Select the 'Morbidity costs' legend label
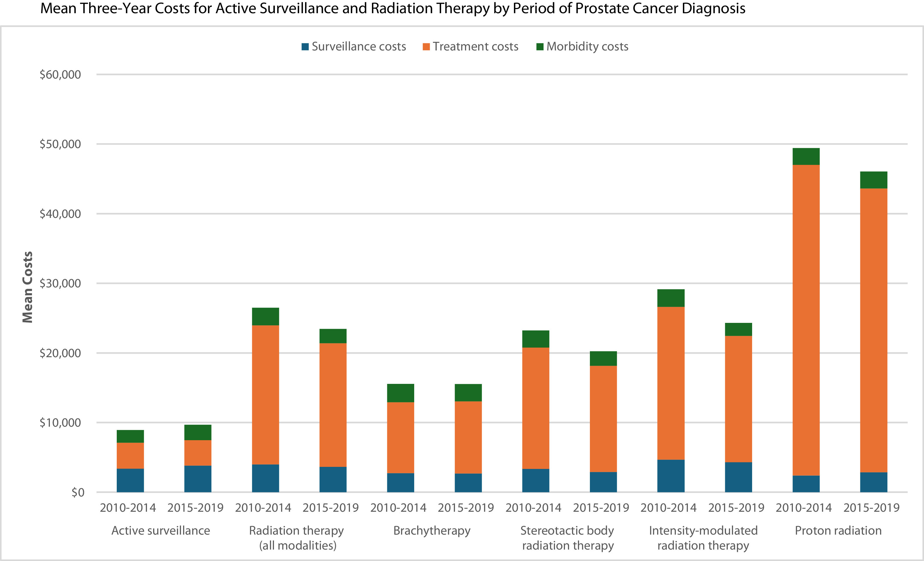Screen dimensions: 924x561 point(587,47)
